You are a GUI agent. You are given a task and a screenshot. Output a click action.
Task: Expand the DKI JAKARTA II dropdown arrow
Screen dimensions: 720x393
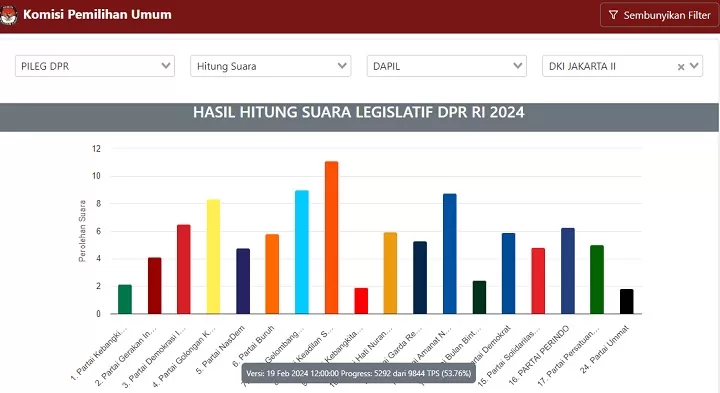694,66
